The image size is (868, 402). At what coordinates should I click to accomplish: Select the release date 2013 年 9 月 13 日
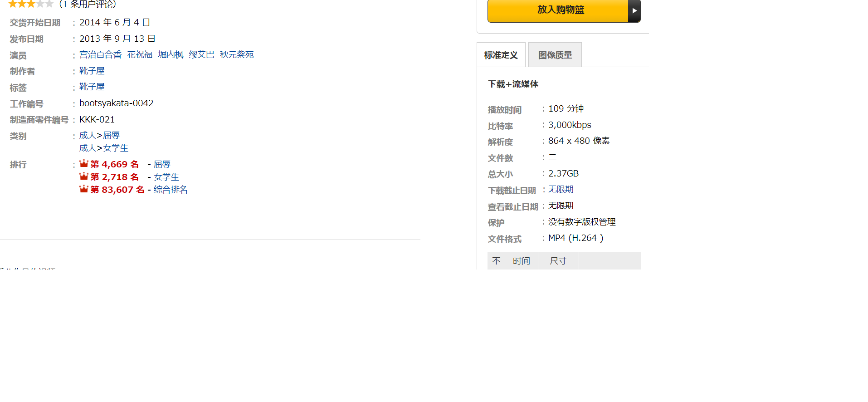pos(117,39)
